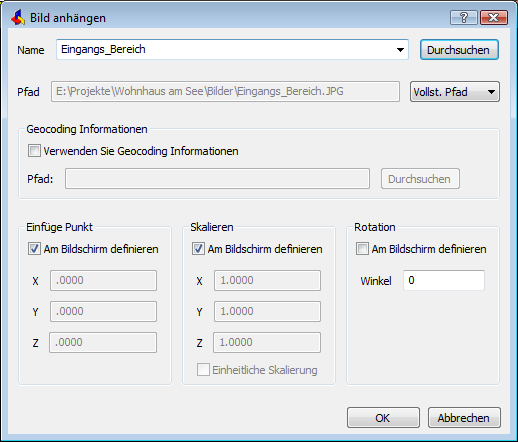Close the Bild anhängen dialog
Screen dimensions: 518x442
coord(494,17)
